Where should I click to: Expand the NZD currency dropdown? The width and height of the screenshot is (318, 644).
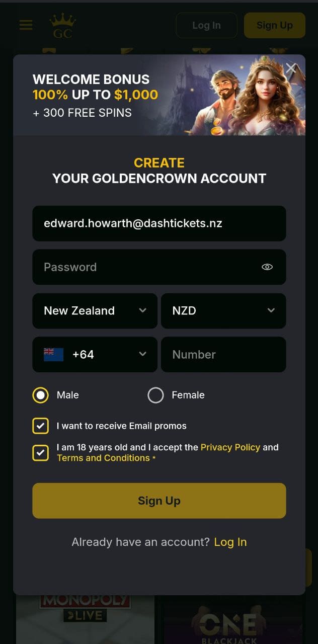click(223, 311)
